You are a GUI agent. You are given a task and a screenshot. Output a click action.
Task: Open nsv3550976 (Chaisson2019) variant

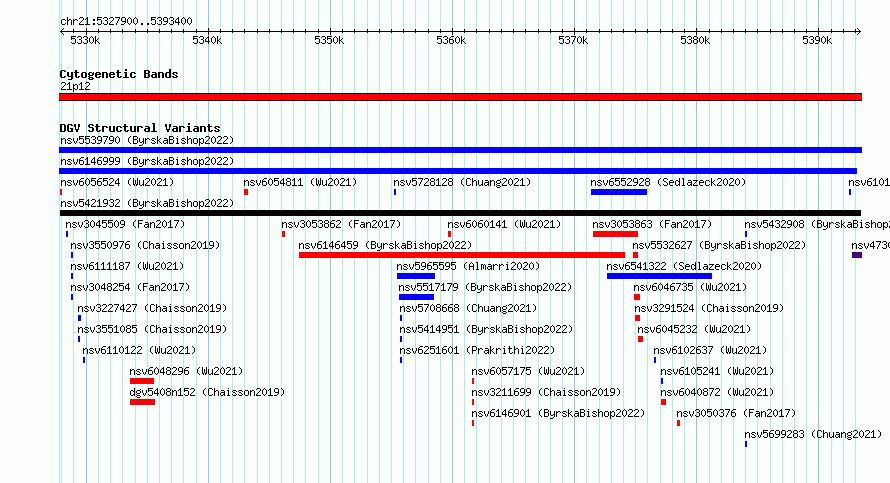pos(145,245)
